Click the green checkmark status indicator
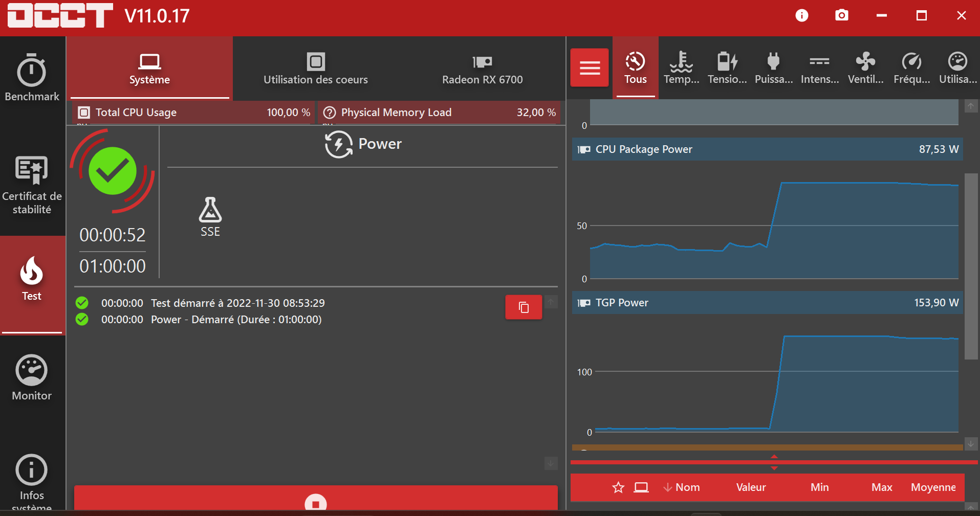Image resolution: width=980 pixels, height=516 pixels. click(113, 171)
